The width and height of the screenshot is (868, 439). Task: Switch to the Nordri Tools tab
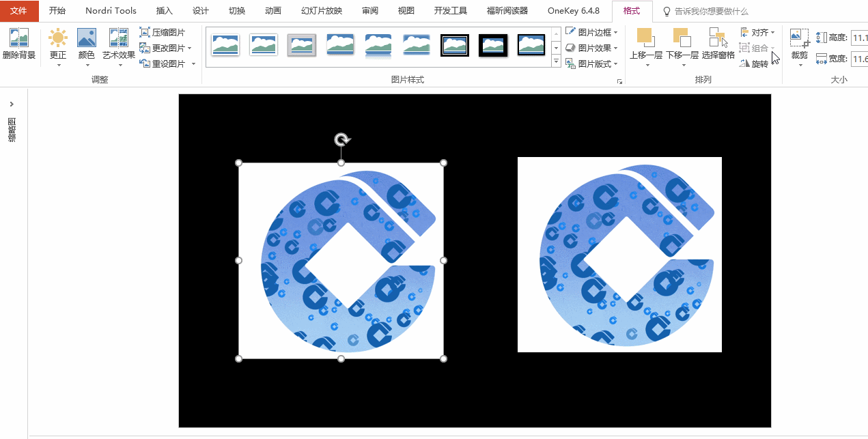(111, 11)
